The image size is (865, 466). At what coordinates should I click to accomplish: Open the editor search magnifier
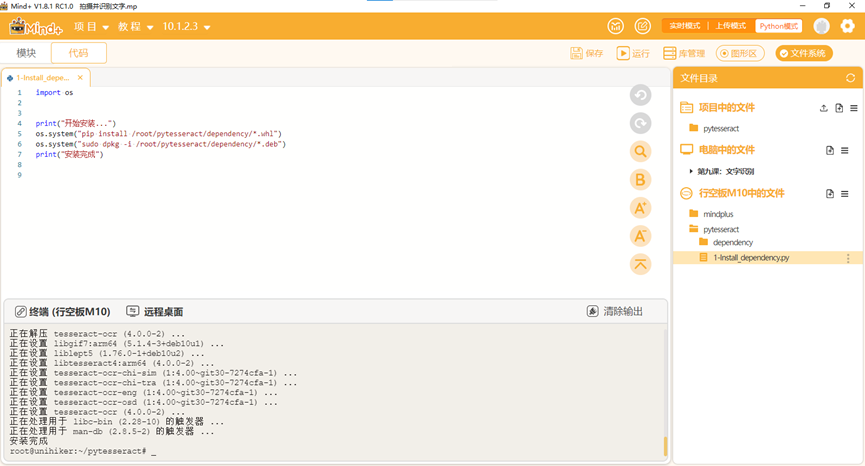(x=640, y=151)
